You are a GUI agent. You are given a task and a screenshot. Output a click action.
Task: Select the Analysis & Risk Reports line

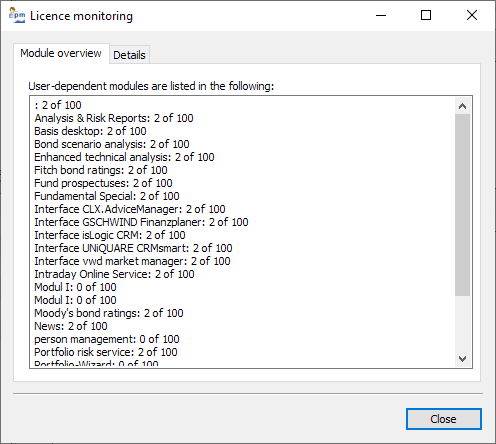(114, 118)
